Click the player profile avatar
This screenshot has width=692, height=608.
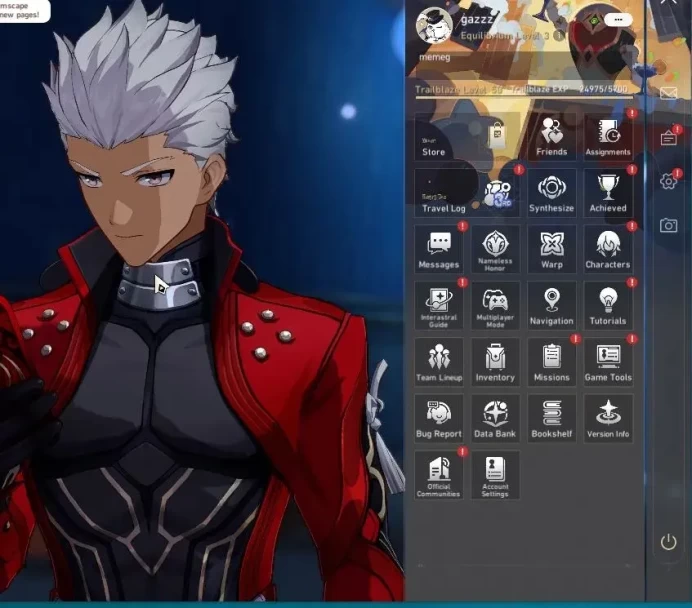tap(434, 25)
